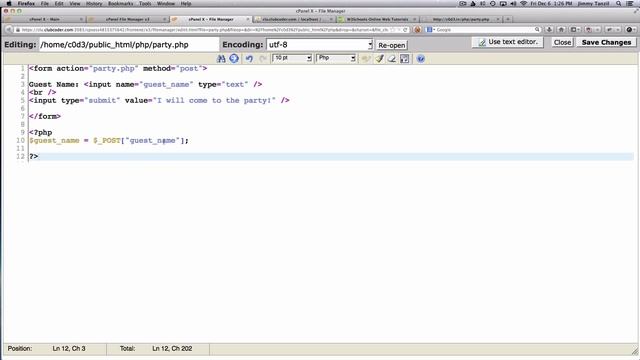Click Save Changes button
Screen dimensions: 640x360
point(606,42)
